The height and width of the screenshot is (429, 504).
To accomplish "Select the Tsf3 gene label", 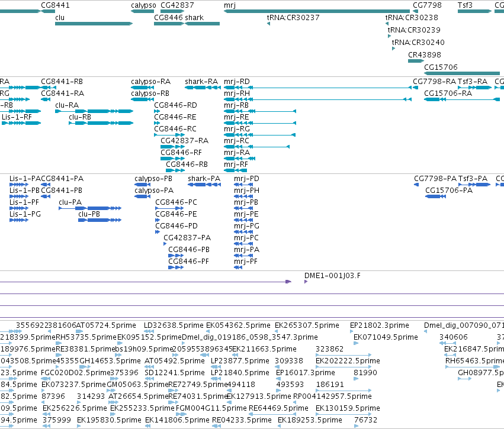I will click(465, 5).
